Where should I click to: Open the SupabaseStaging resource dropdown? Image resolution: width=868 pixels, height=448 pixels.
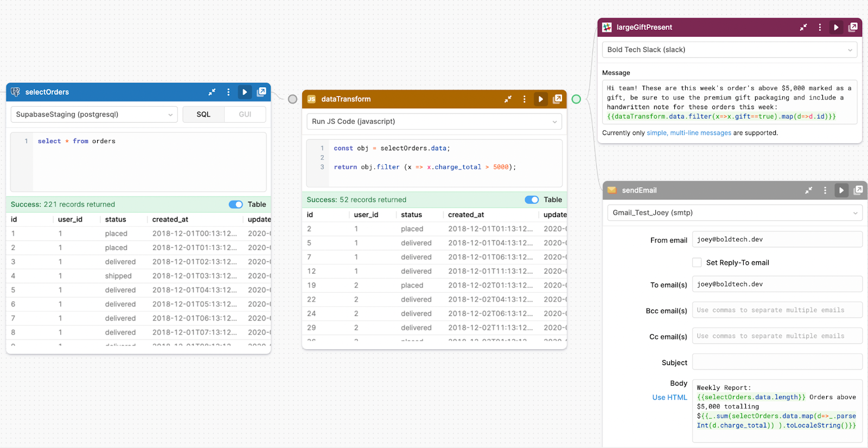tap(94, 114)
